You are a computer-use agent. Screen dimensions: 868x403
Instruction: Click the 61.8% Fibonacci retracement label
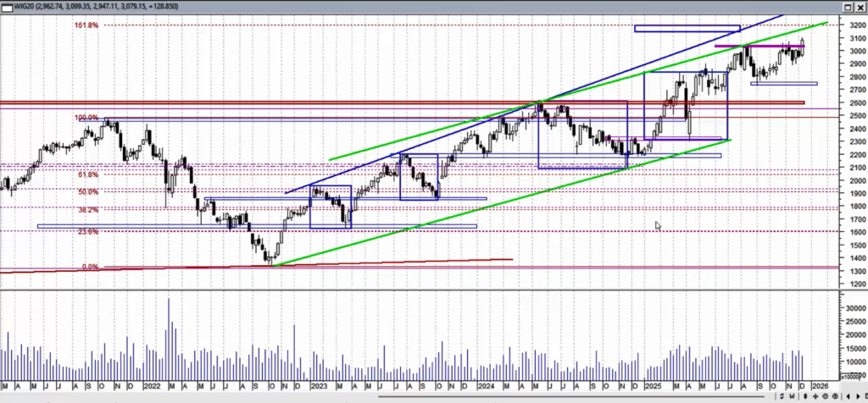coord(88,174)
